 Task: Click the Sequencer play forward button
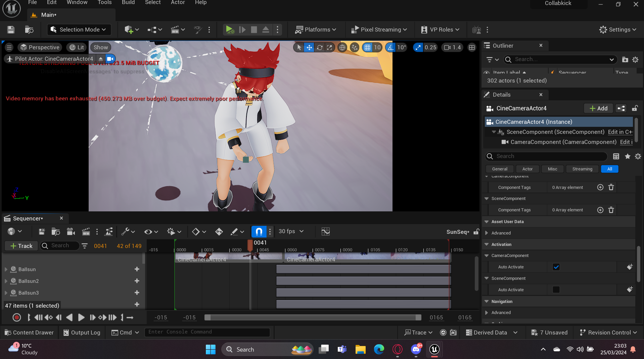click(81, 317)
